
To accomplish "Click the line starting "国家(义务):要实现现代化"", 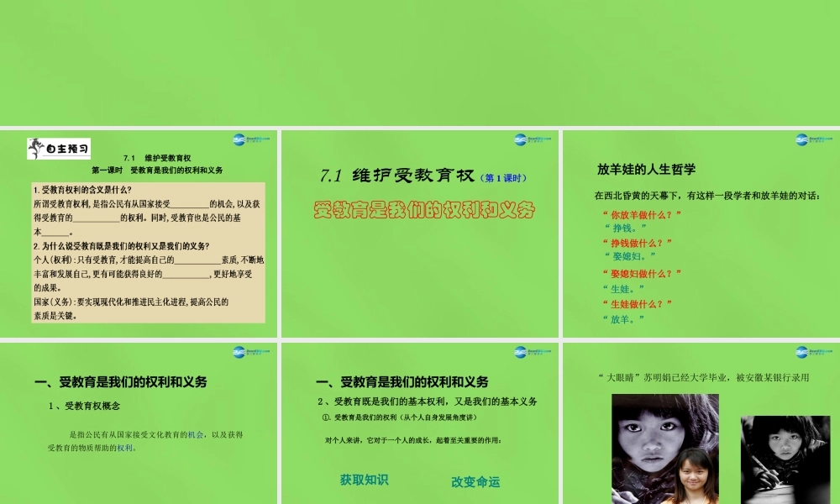I will click(x=131, y=302).
